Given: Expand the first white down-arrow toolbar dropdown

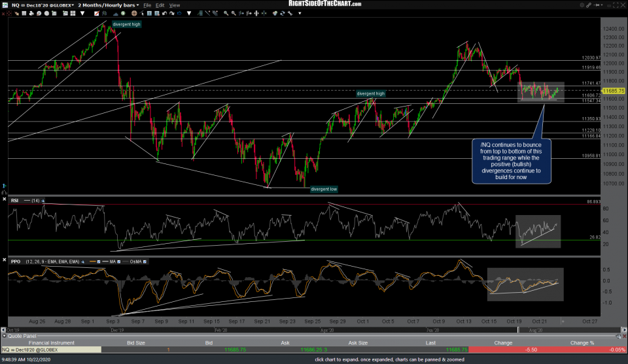Looking at the screenshot, I should coord(82,13).
